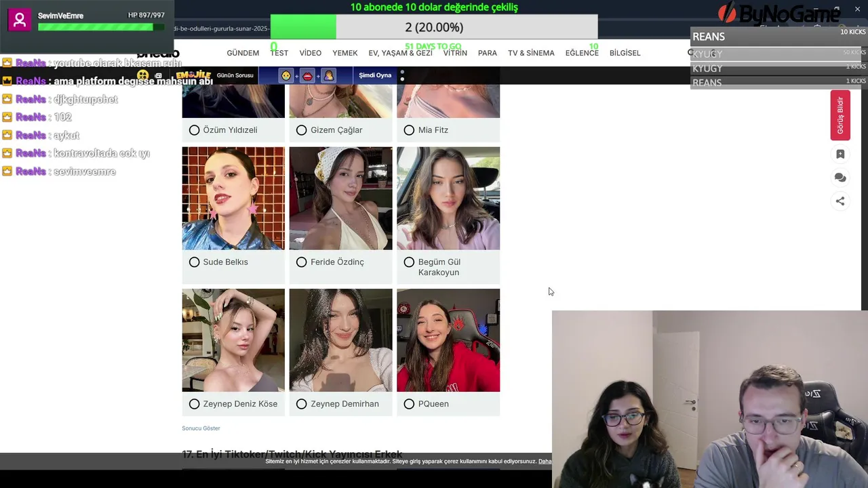
Task: Click the REANS 10 KICKS leaderboard header
Action: (x=778, y=37)
